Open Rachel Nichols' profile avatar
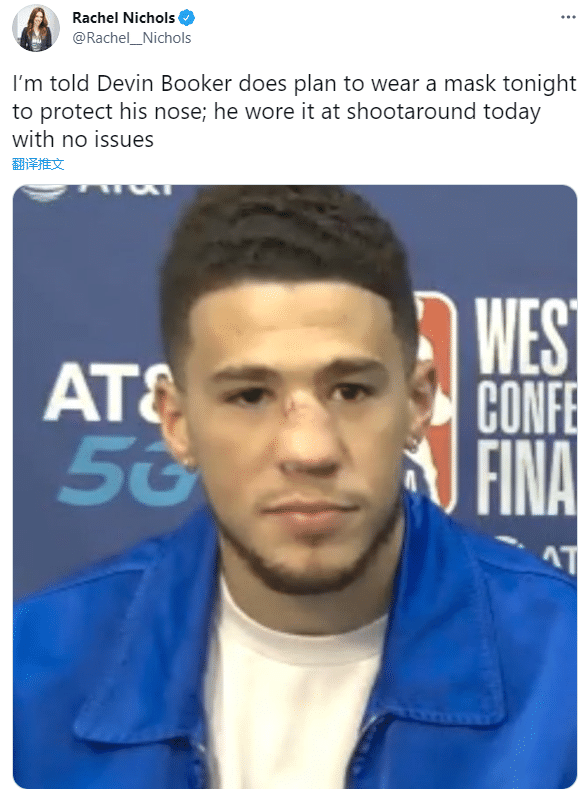 click(36, 28)
